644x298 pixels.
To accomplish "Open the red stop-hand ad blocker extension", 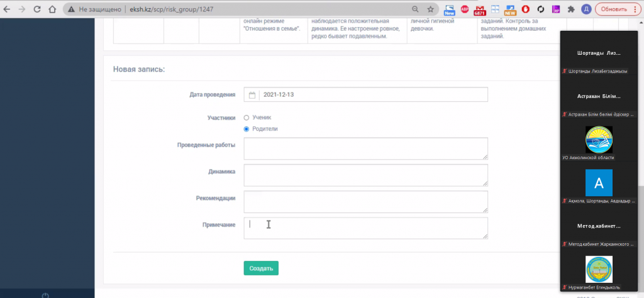I will pyautogui.click(x=525, y=9).
